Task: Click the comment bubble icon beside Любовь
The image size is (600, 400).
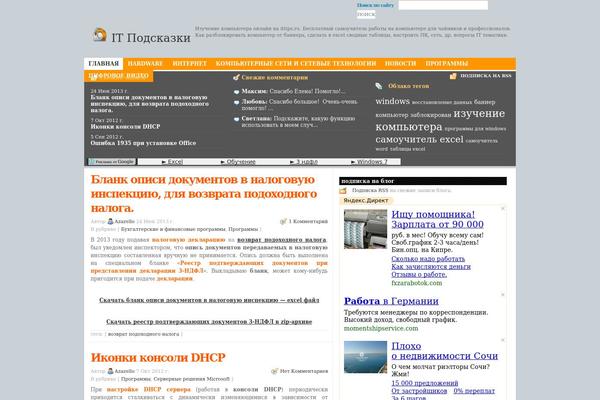Action: 236,102
